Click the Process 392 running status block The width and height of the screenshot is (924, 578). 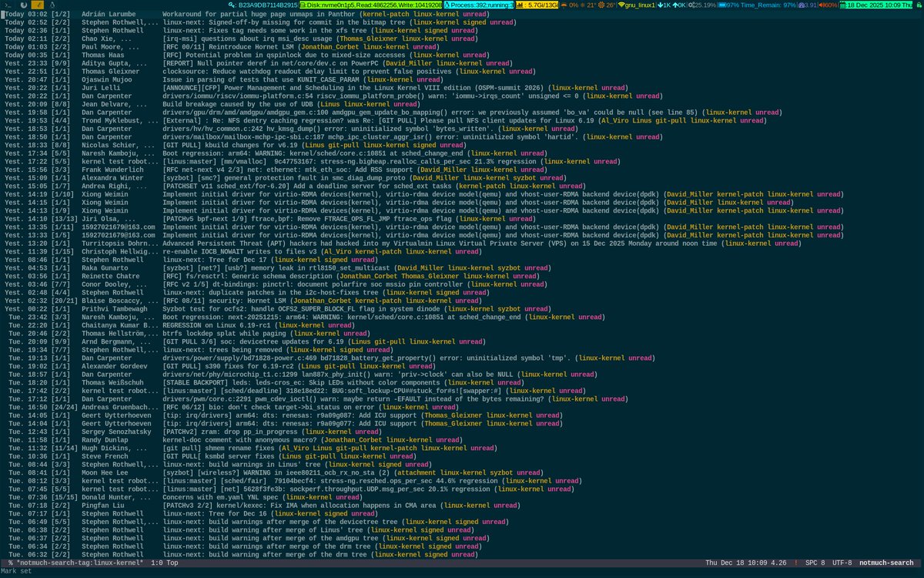point(479,5)
